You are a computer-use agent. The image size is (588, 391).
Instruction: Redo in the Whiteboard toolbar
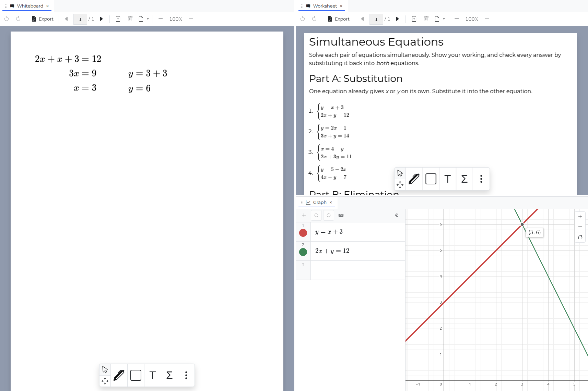click(18, 19)
